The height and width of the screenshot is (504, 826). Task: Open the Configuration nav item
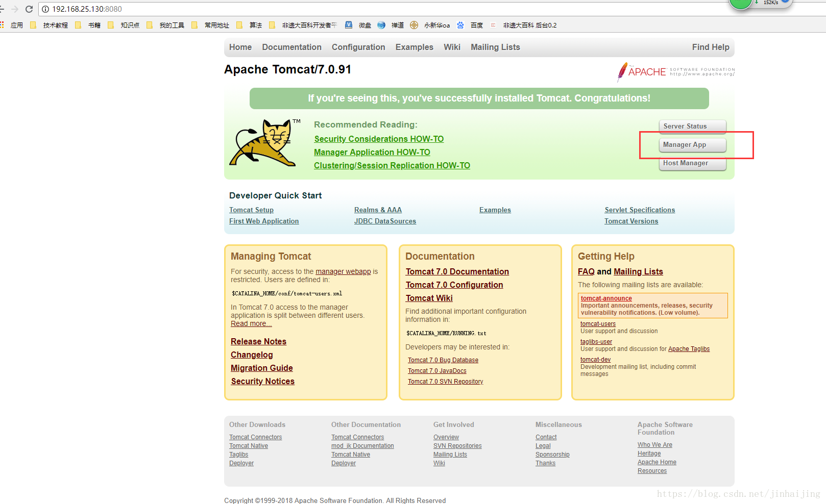tap(358, 47)
